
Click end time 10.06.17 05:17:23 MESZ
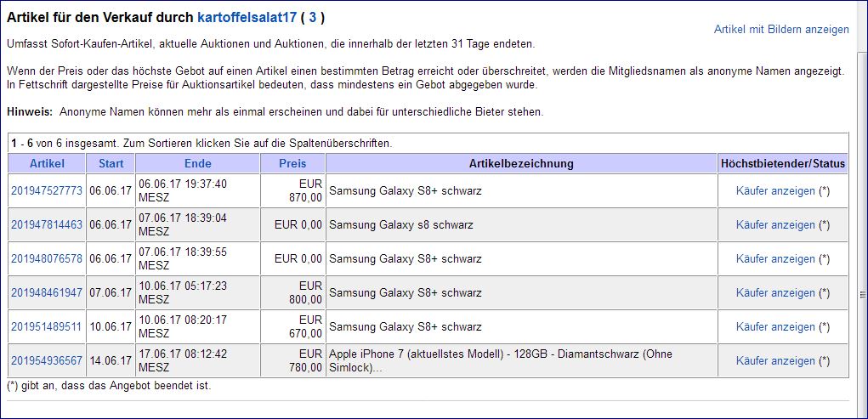point(183,293)
